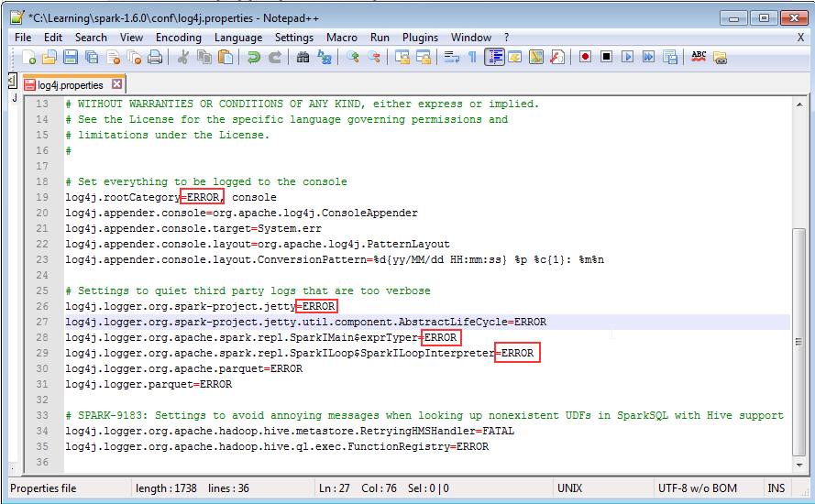Select the log4j.properties tab
The width and height of the screenshot is (815, 504).
click(x=70, y=85)
